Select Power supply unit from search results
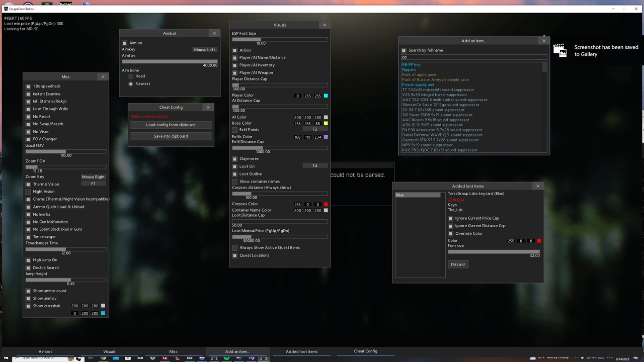This screenshot has width=644, height=362. tap(418, 84)
